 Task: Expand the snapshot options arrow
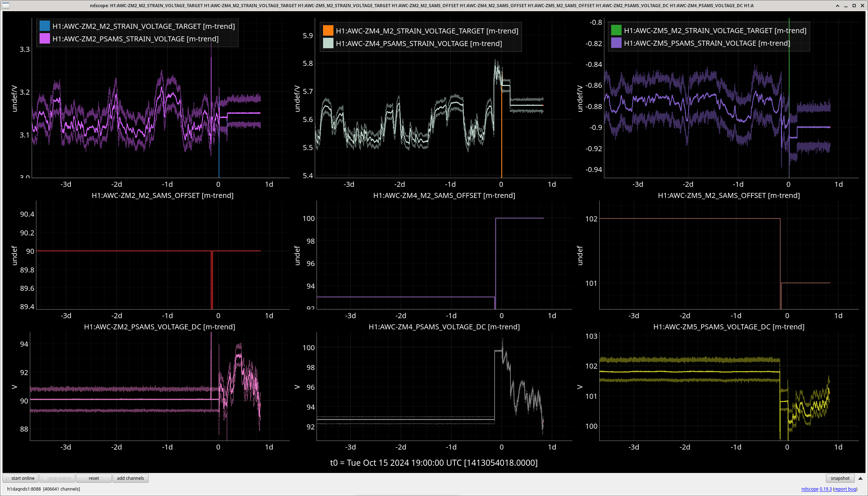pyautogui.click(x=860, y=478)
